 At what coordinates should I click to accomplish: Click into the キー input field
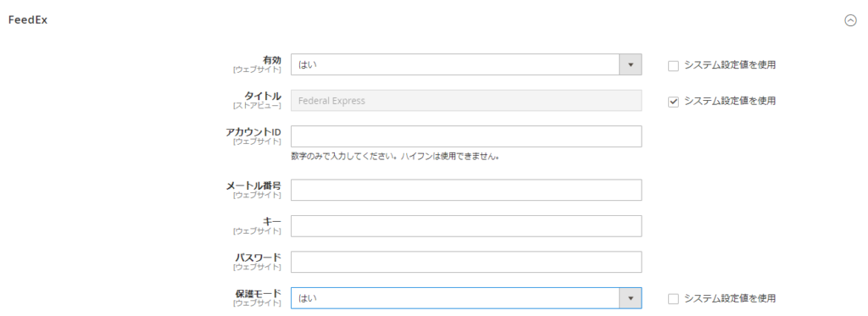(x=466, y=226)
